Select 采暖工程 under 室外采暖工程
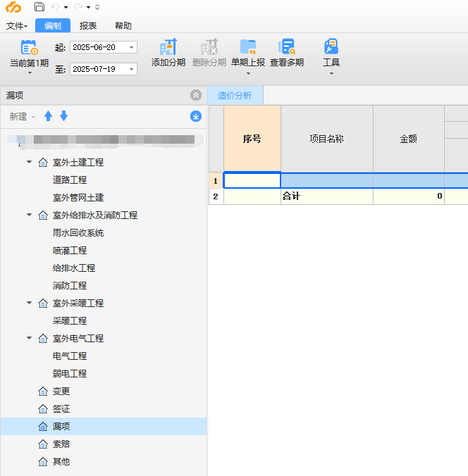468x476 pixels. [70, 321]
